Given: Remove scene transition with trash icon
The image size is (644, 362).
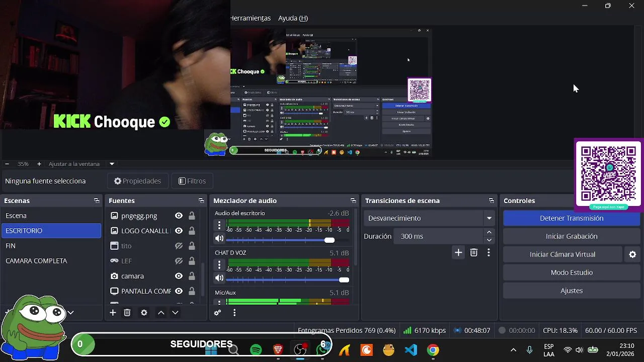Looking at the screenshot, I should 473,253.
